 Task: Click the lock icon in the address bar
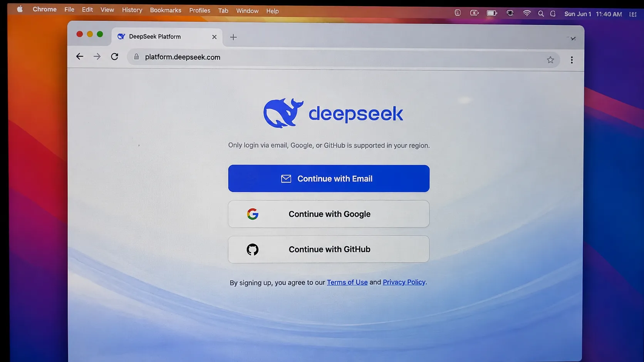136,57
